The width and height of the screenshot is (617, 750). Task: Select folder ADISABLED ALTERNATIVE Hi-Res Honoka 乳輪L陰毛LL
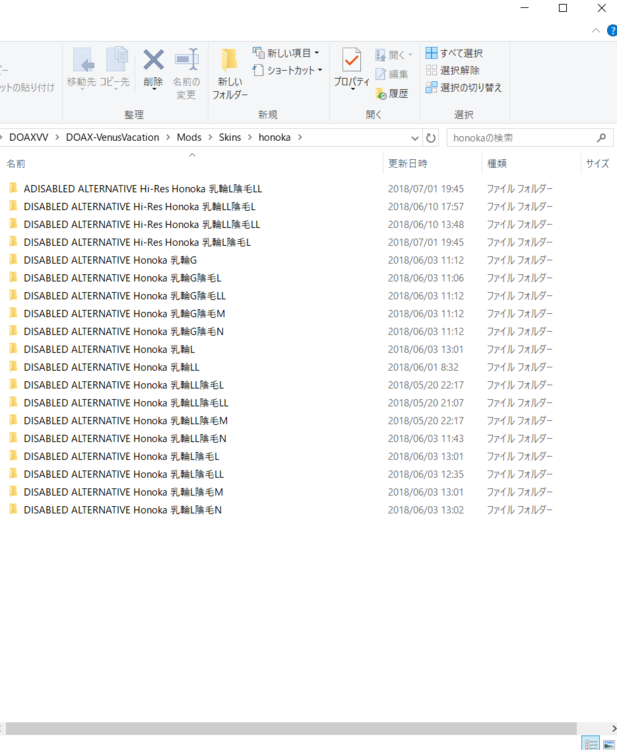(x=143, y=189)
